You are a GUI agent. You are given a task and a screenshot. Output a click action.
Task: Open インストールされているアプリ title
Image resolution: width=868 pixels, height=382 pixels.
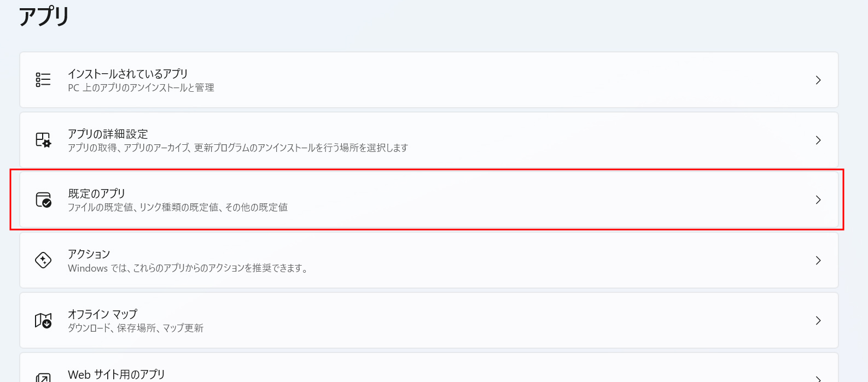coord(127,74)
